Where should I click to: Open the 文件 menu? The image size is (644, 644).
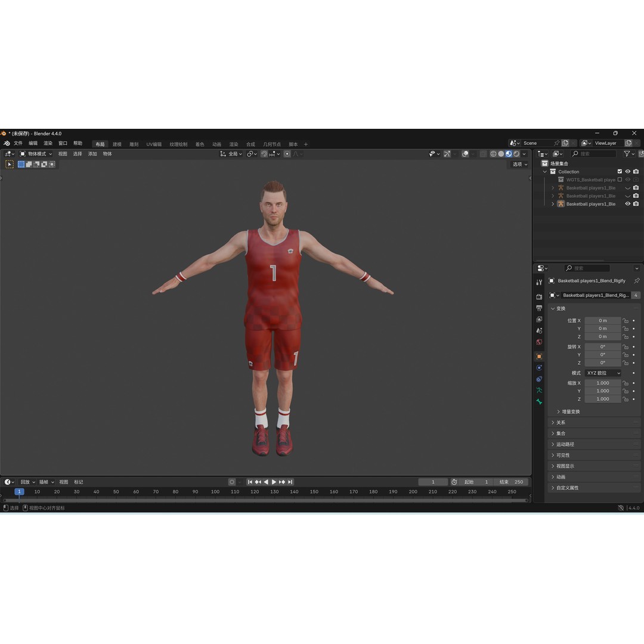[18, 143]
